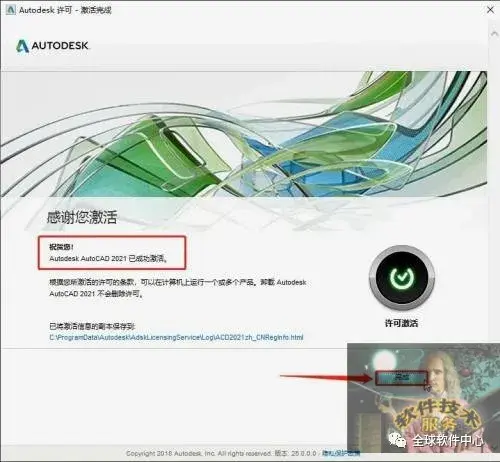Click the scrollbar up arrow

[x=494, y=34]
